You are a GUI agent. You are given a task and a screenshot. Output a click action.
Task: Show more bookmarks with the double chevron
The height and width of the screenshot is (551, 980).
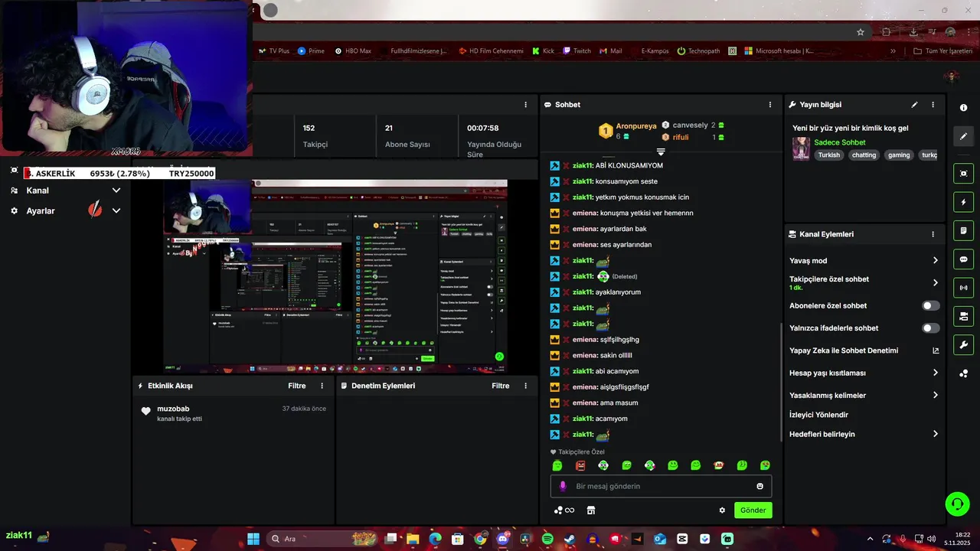[x=893, y=51]
